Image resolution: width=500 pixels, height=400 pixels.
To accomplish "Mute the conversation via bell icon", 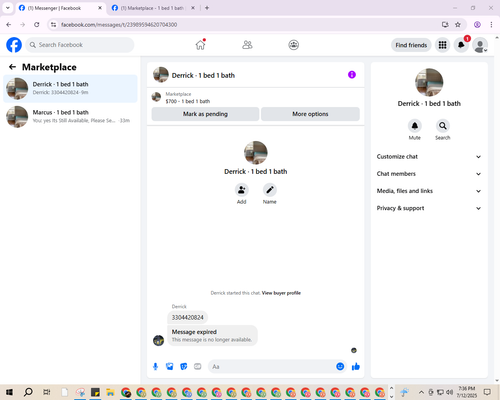I will coord(415,126).
